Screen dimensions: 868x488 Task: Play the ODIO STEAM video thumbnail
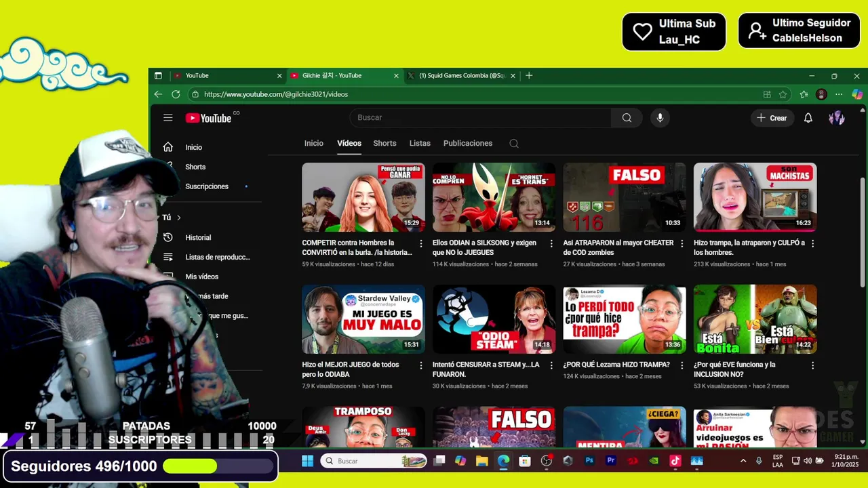pos(494,319)
